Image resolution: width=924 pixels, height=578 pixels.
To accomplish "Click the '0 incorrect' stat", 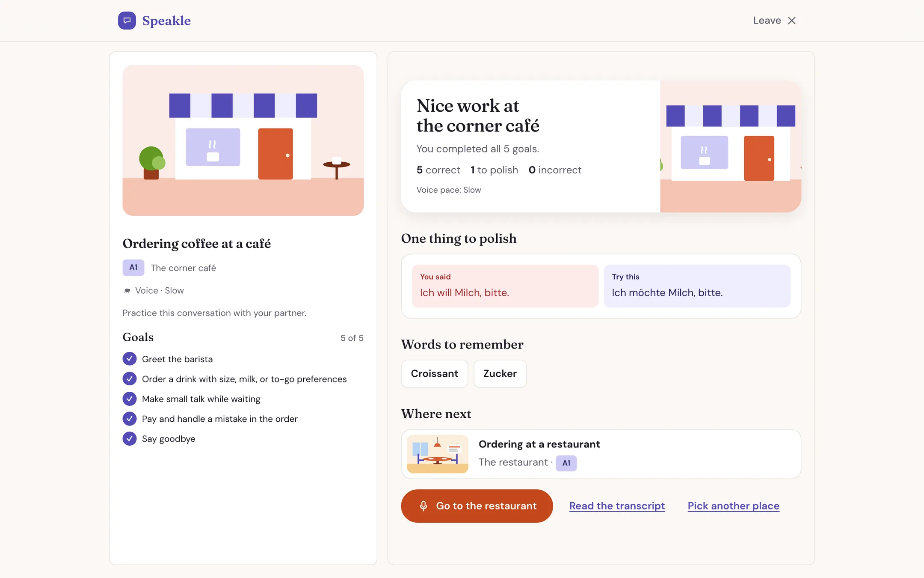I will tap(555, 170).
